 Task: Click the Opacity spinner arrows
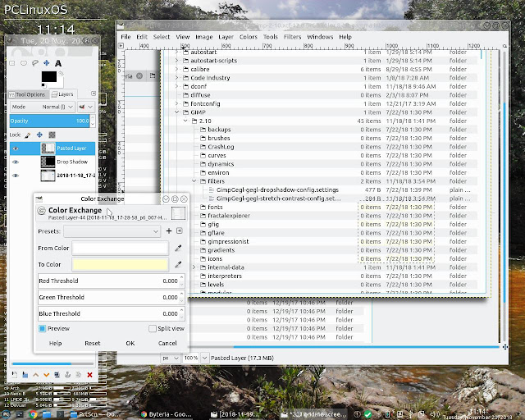93,121
